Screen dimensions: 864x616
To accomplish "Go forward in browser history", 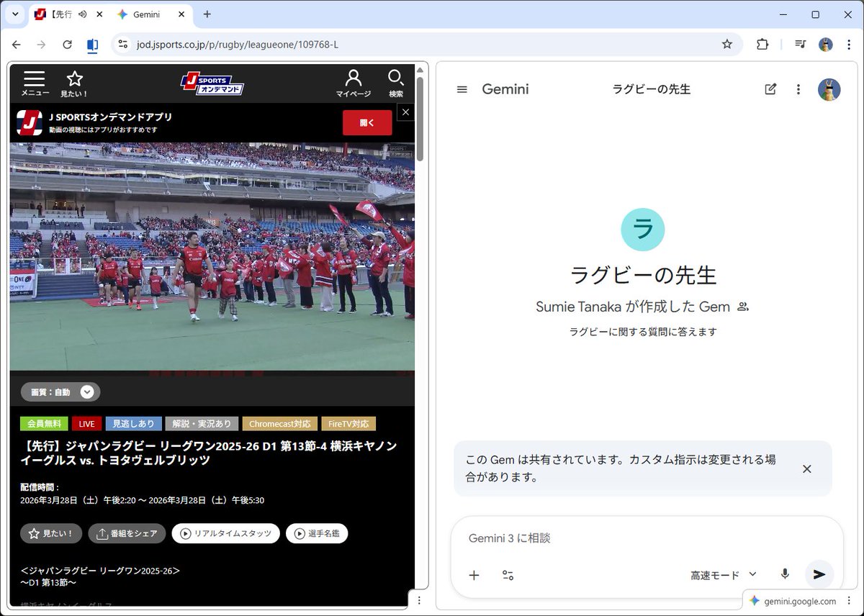I will [42, 45].
